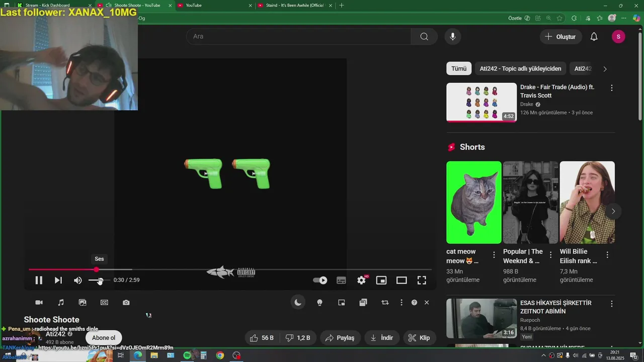Open Chrome from the taskbar

(x=220, y=355)
